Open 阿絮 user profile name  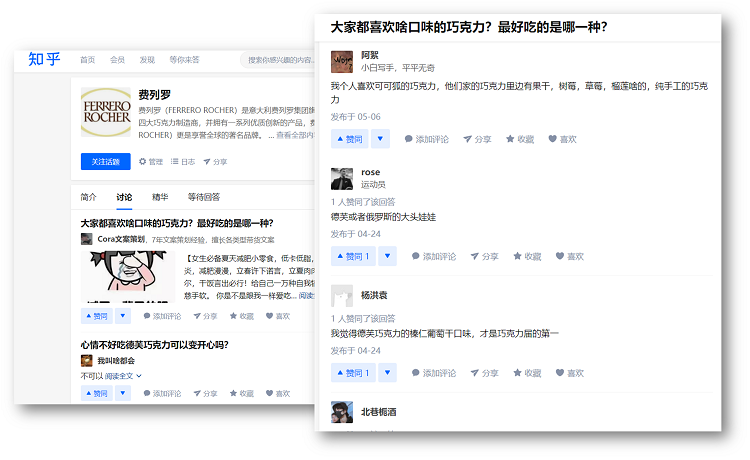[370, 55]
